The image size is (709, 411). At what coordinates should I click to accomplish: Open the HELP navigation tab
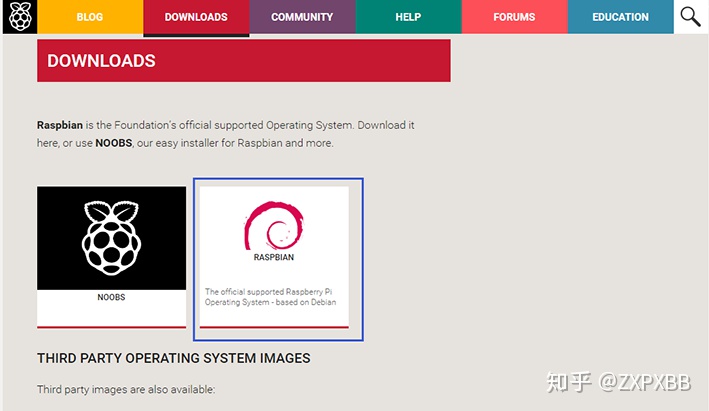click(408, 17)
